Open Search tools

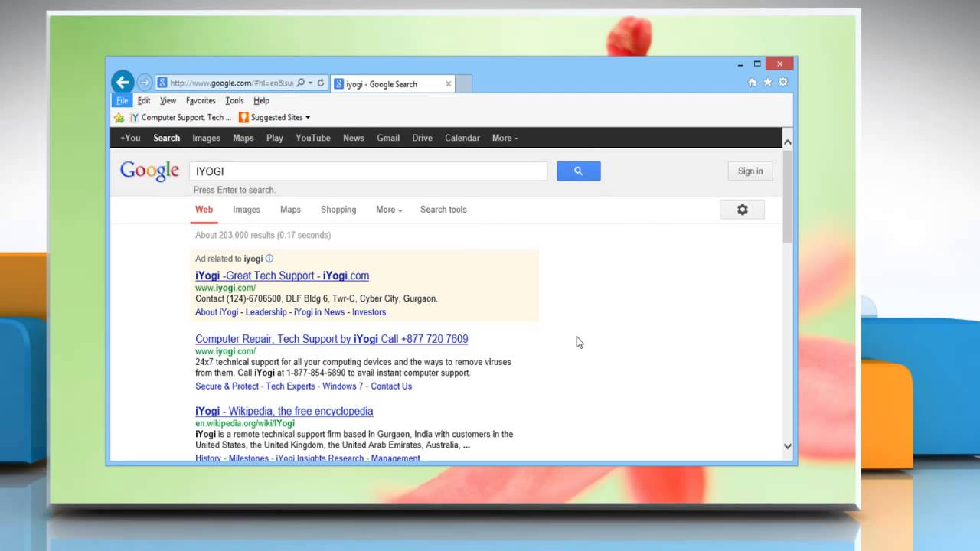coord(443,210)
